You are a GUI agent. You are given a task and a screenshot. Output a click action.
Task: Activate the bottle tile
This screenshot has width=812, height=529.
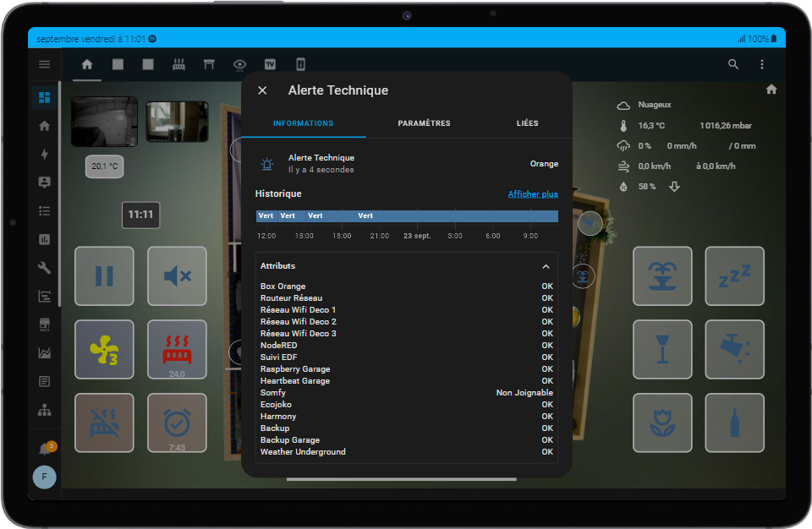734,423
